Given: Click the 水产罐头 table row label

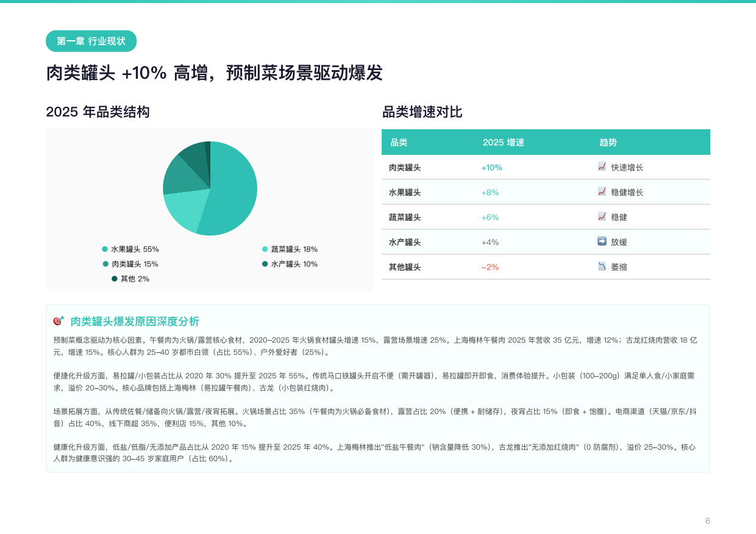Looking at the screenshot, I should (x=405, y=243).
